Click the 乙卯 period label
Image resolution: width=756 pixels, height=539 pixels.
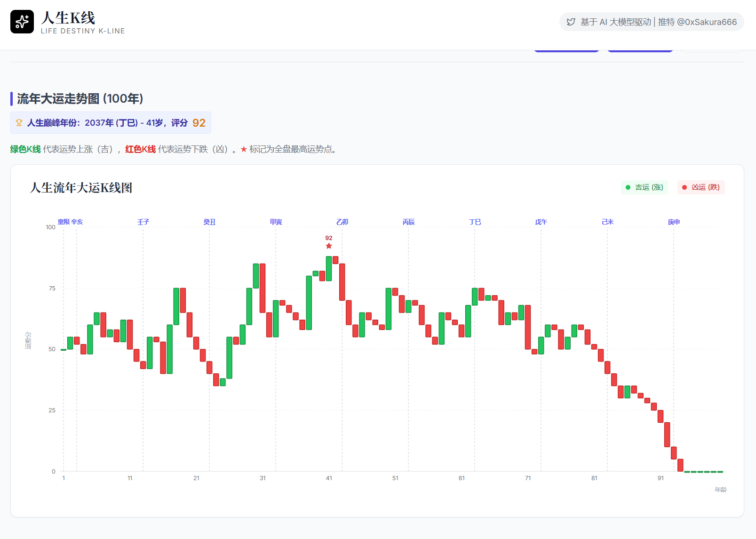342,222
